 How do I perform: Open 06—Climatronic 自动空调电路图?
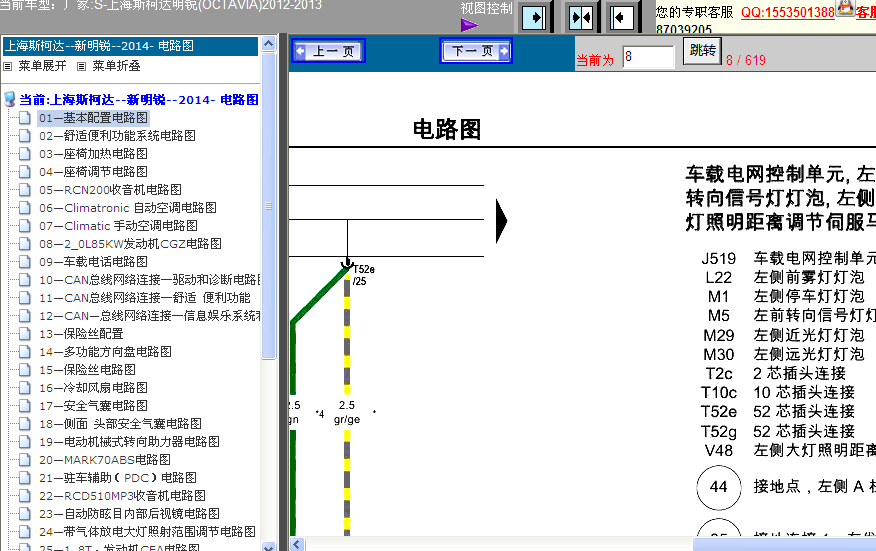(x=127, y=208)
